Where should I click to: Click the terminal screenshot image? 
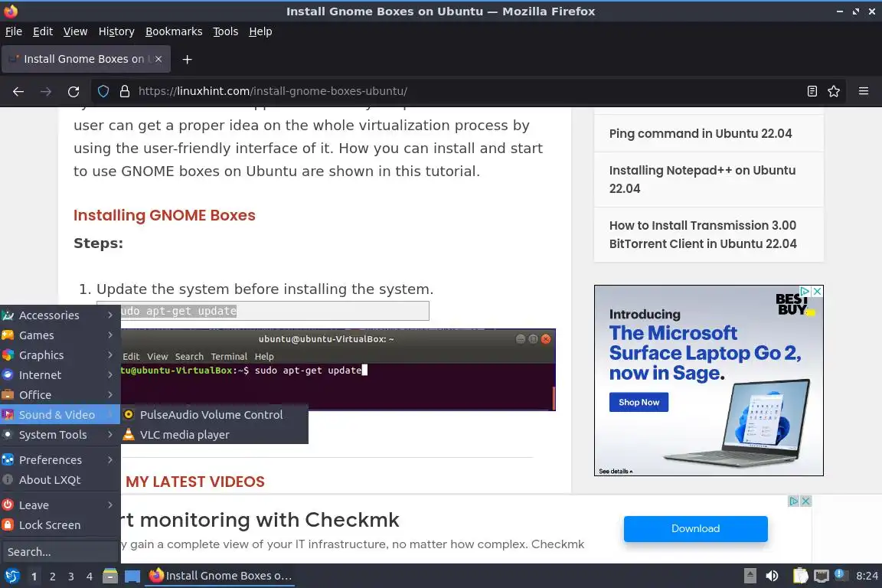pos(338,370)
